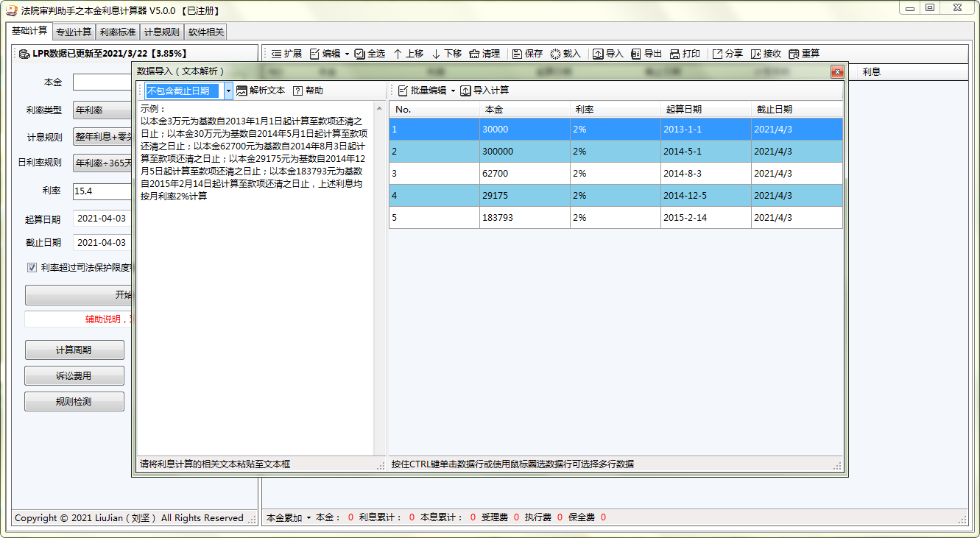Click the text area vertical scrollbar
This screenshot has height=538, width=980.
pos(380,280)
